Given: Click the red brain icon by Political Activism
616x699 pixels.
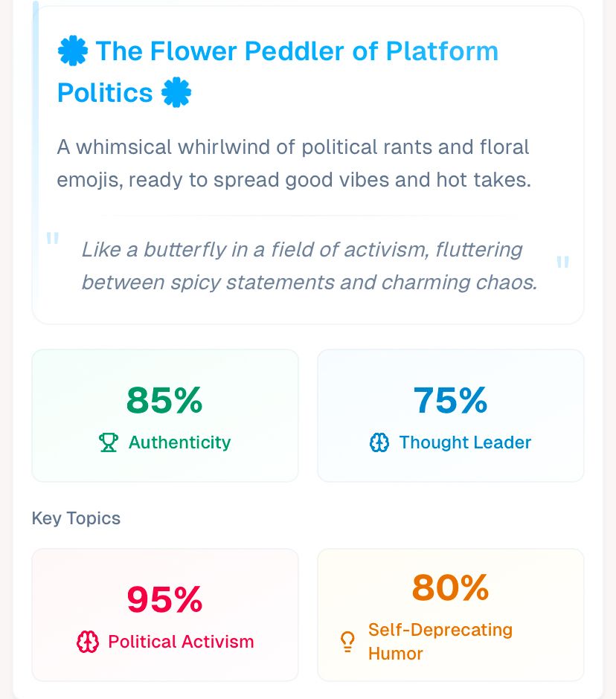Looking at the screenshot, I should click(x=88, y=642).
